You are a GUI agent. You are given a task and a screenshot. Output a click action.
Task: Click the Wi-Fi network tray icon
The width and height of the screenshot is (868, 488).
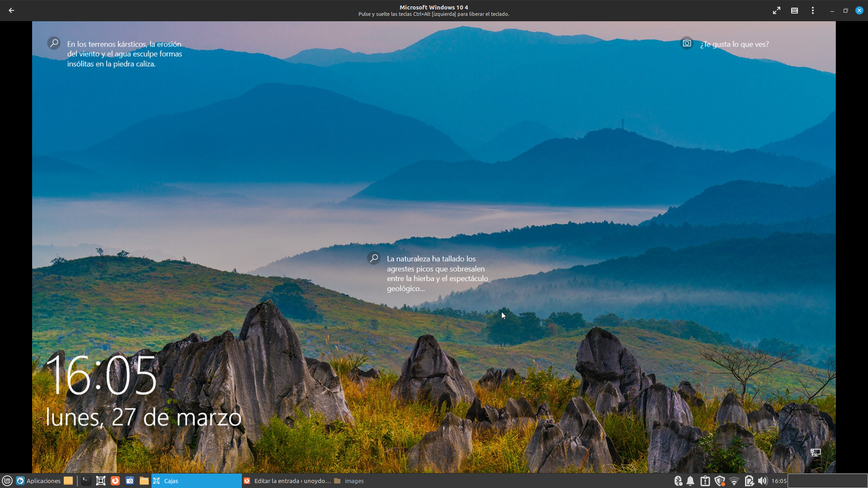tap(734, 481)
